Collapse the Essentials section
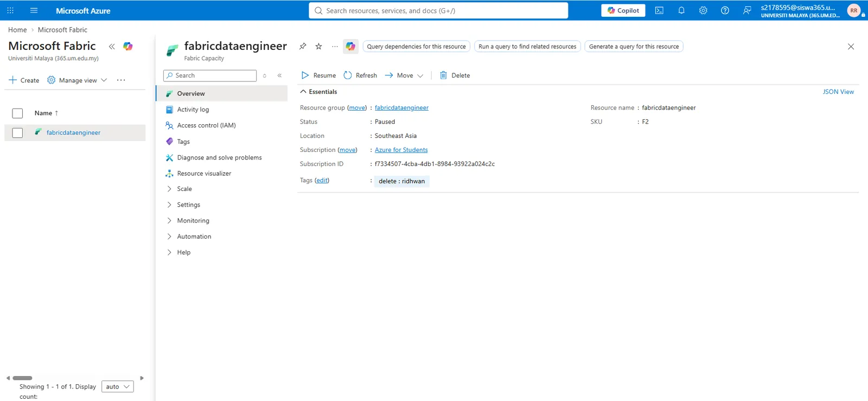 (319, 92)
